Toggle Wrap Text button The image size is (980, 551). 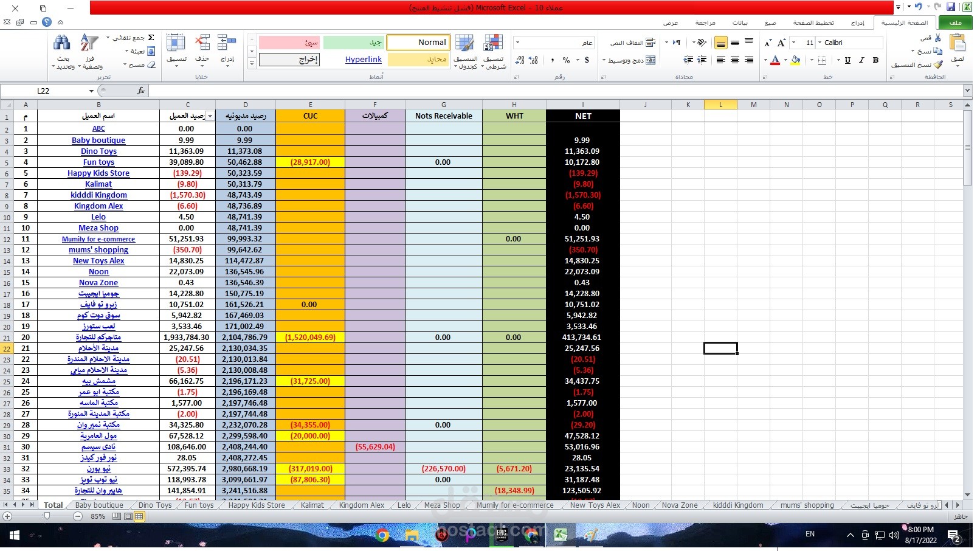pyautogui.click(x=633, y=43)
